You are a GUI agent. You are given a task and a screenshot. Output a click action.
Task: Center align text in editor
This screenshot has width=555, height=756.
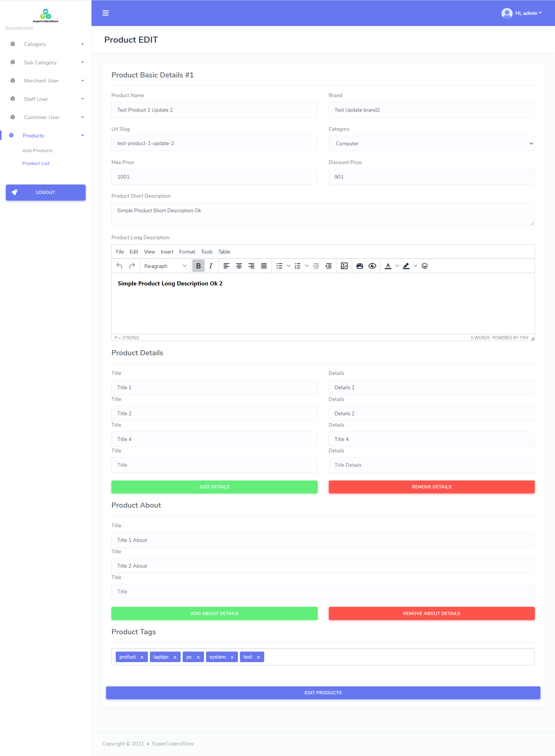coord(239,266)
